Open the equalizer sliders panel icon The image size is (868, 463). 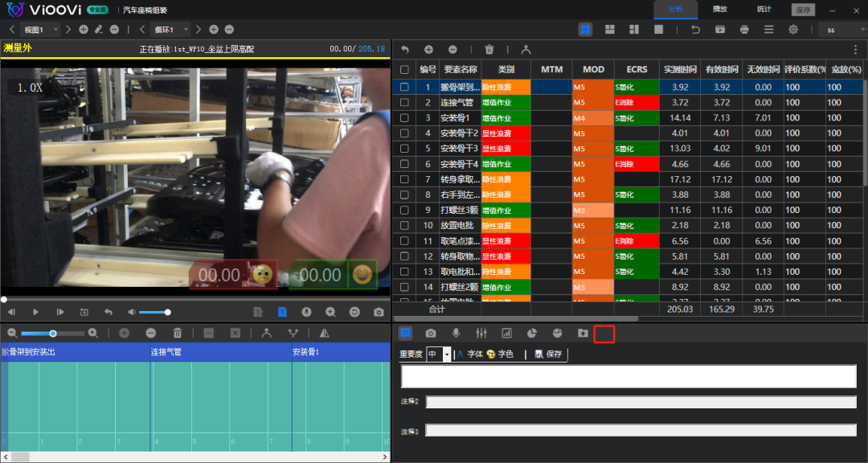point(481,333)
